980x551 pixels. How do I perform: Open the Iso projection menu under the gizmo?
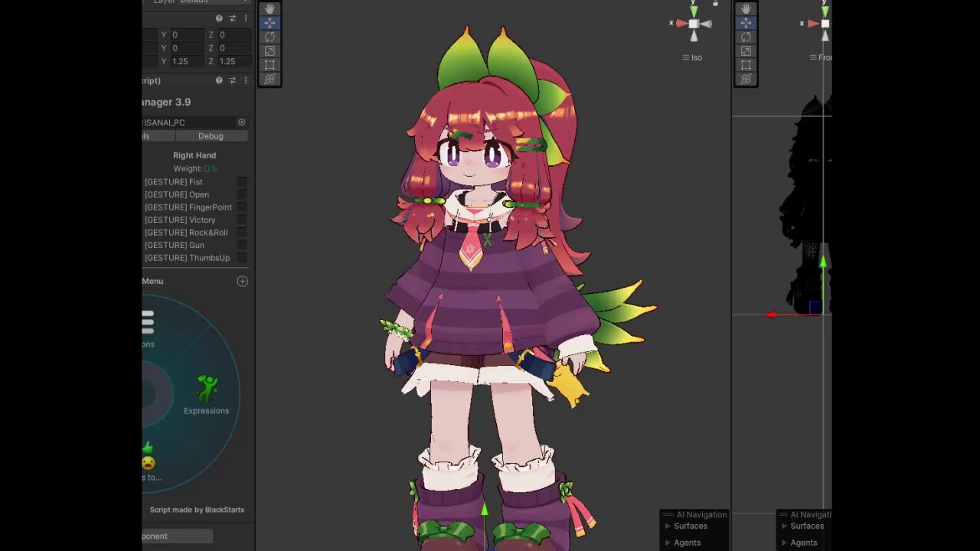point(692,57)
